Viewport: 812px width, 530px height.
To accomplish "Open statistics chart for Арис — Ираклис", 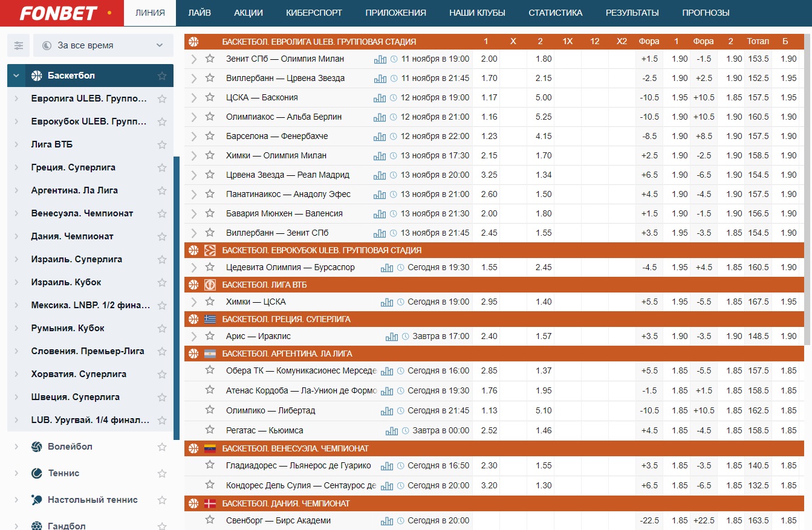I will (x=392, y=336).
